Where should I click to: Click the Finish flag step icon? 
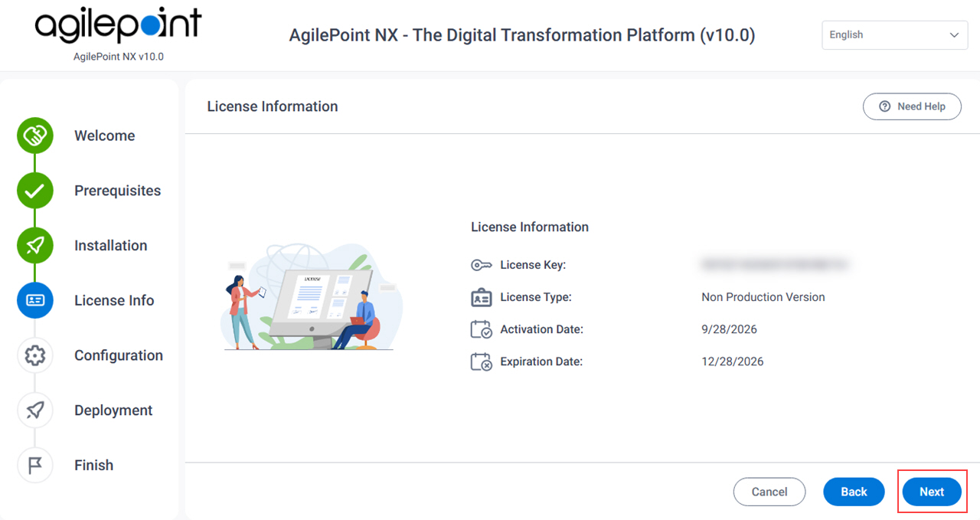click(35, 466)
